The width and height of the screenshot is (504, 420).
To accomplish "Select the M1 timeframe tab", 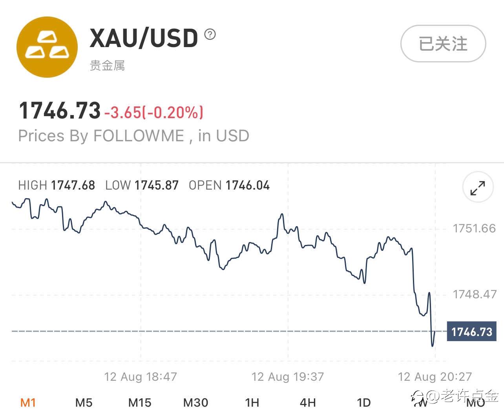I will click(28, 402).
